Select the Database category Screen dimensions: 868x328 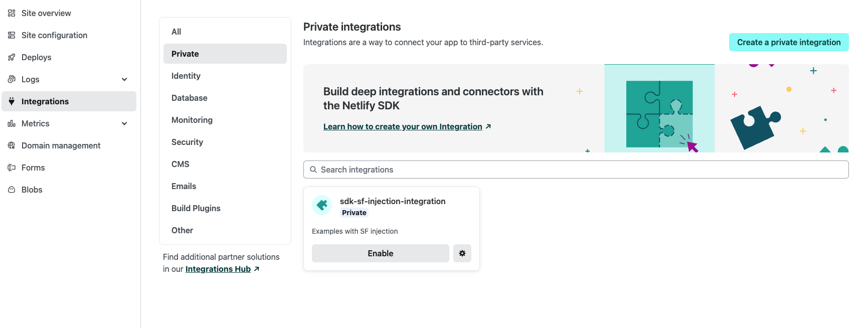click(x=225, y=98)
